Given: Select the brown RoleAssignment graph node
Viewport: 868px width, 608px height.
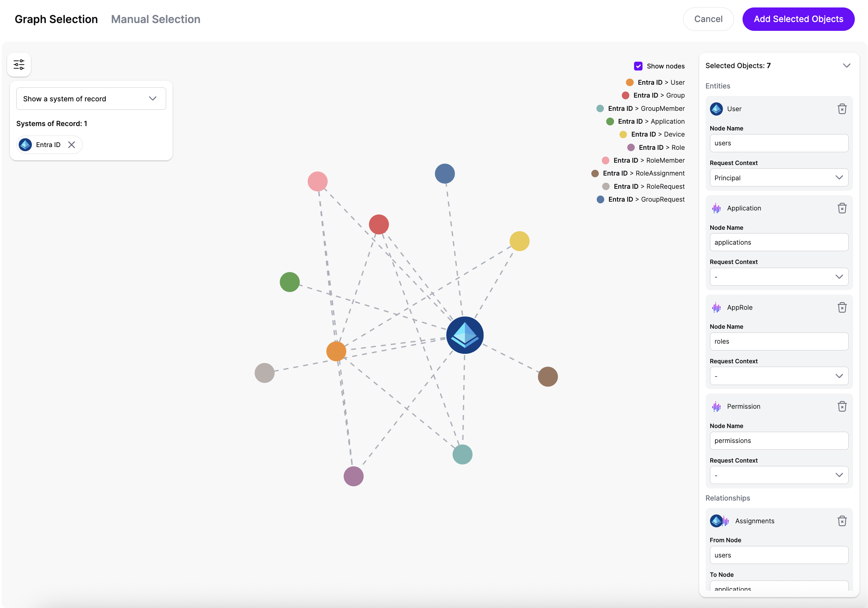Looking at the screenshot, I should pyautogui.click(x=548, y=377).
